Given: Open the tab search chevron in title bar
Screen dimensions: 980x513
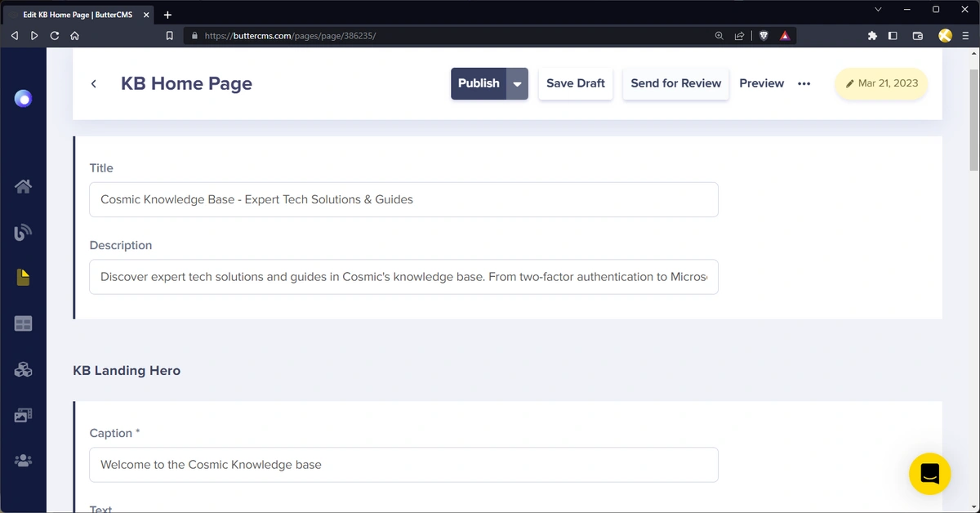Looking at the screenshot, I should click(879, 10).
